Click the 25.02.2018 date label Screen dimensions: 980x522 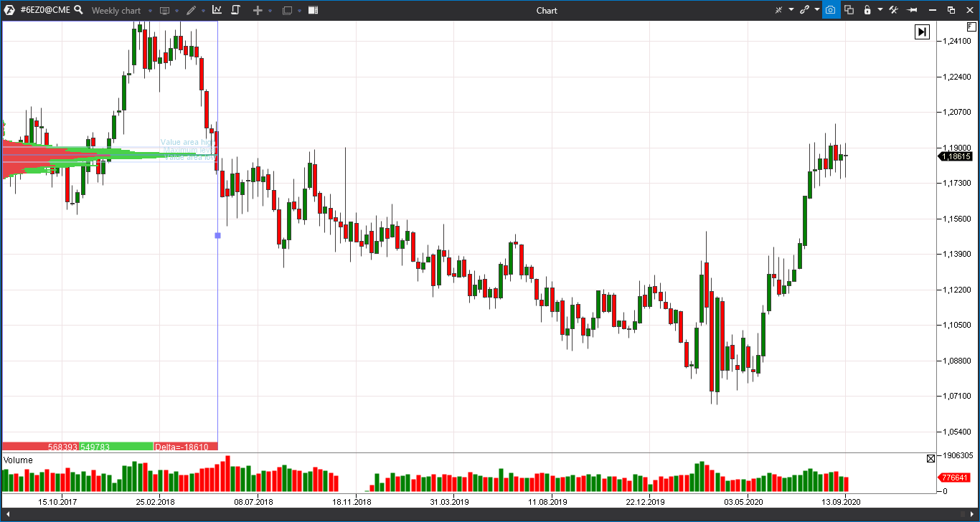point(156,502)
